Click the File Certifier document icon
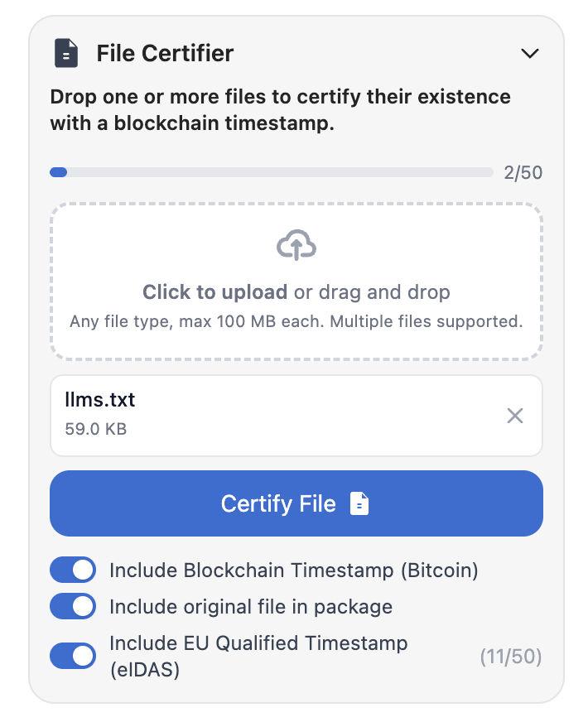The width and height of the screenshot is (588, 722). coord(67,53)
